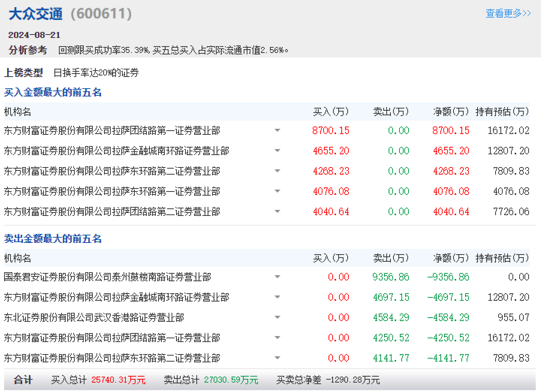Select 拉萨金融城南环路证券营业部 name in sell table
Screen dimensions: 541x392
click(116, 297)
